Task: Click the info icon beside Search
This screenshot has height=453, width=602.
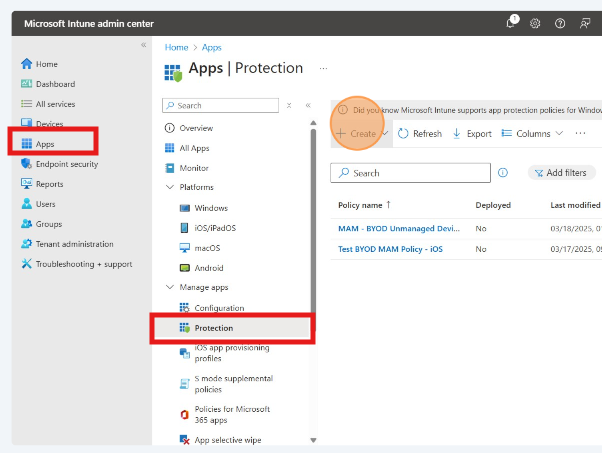Action: pyautogui.click(x=503, y=173)
